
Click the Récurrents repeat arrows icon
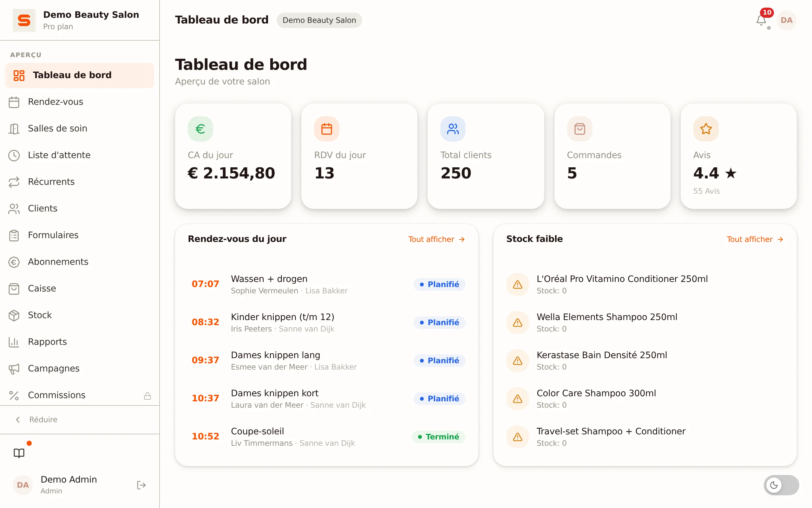14,182
